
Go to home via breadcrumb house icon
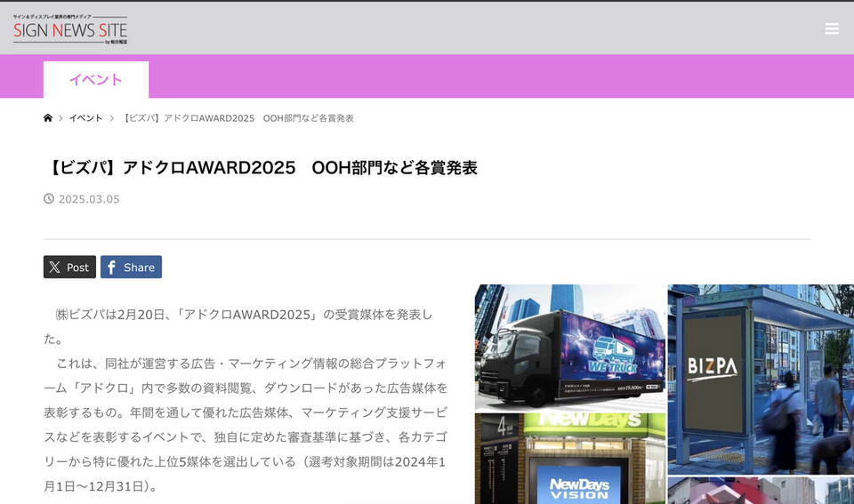pos(48,117)
